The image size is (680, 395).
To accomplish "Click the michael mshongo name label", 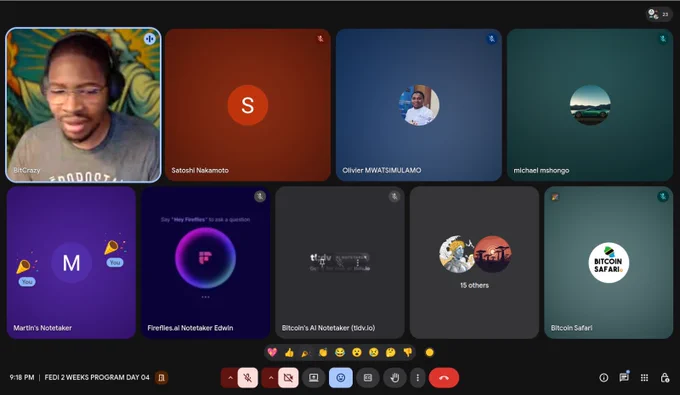I will coord(541,170).
